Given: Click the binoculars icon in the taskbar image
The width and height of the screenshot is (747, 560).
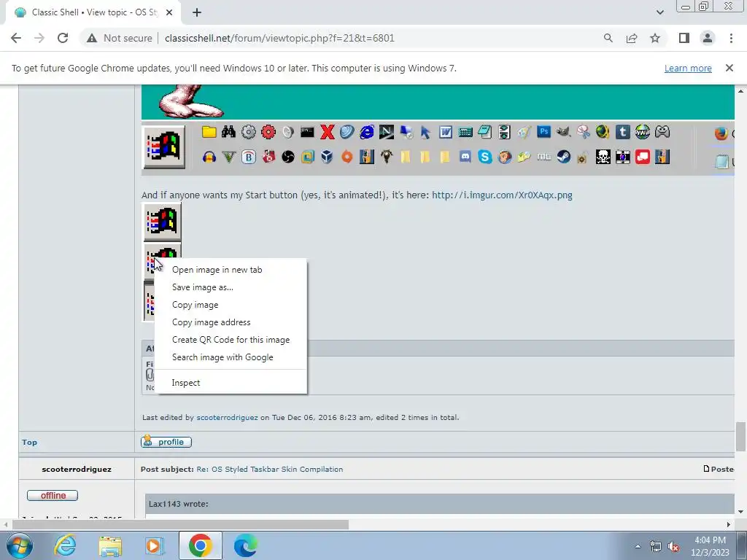Looking at the screenshot, I should coord(228,132).
